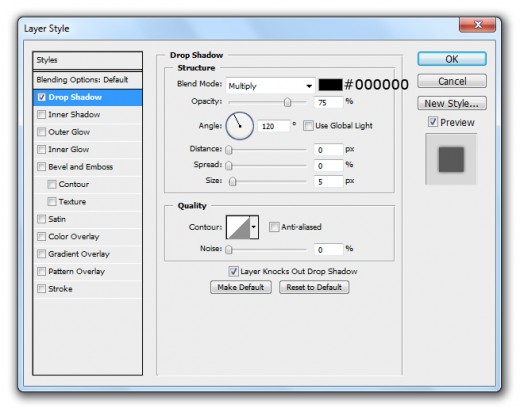This screenshot has height=408, width=520.
Task: Open the Blend Mode Multiply dropdown
Action: [x=270, y=86]
